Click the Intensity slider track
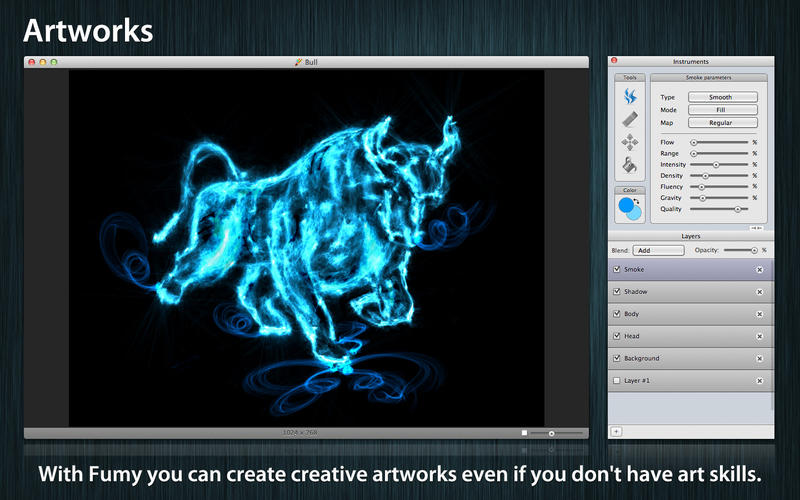 718,164
